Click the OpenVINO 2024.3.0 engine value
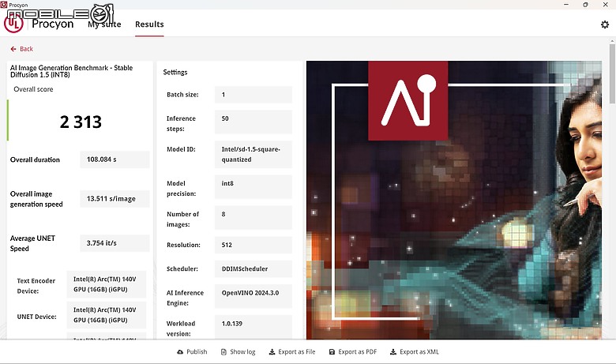 254,296
